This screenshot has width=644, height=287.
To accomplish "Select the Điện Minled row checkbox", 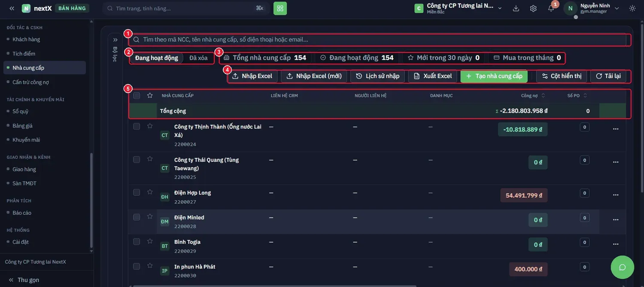I will coord(137,217).
